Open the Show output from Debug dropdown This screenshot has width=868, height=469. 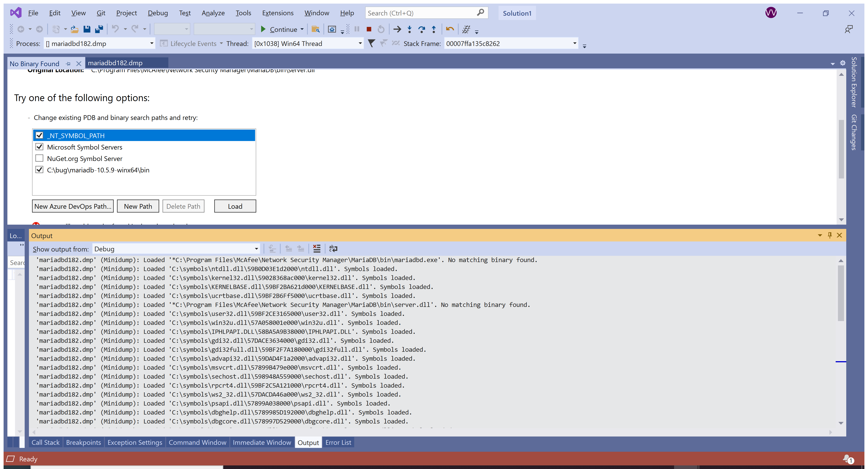(x=256, y=249)
